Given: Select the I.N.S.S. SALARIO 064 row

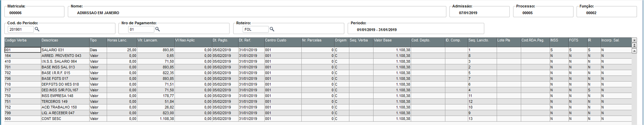Looking at the screenshot, I should (x=318, y=61).
